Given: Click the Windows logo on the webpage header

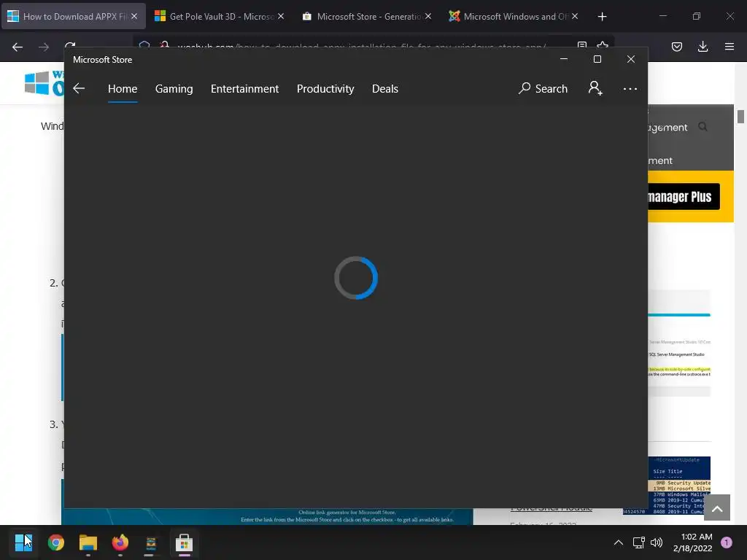Looking at the screenshot, I should click(x=36, y=83).
